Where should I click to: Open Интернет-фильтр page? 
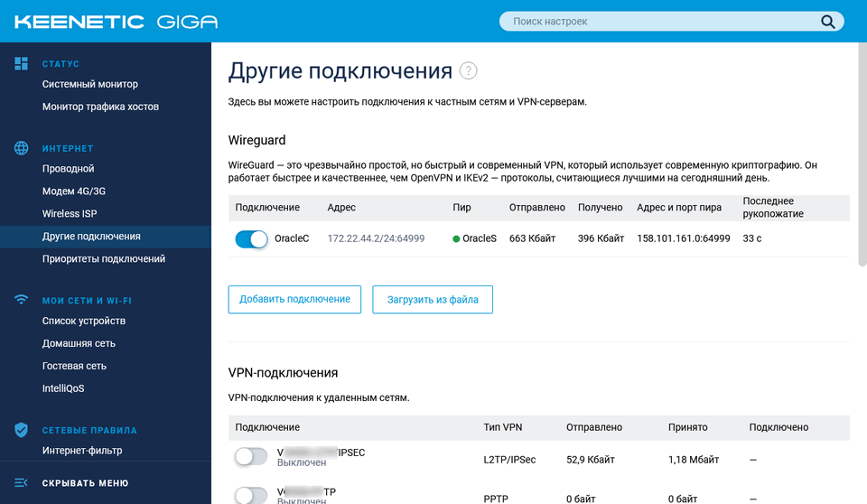(82, 451)
